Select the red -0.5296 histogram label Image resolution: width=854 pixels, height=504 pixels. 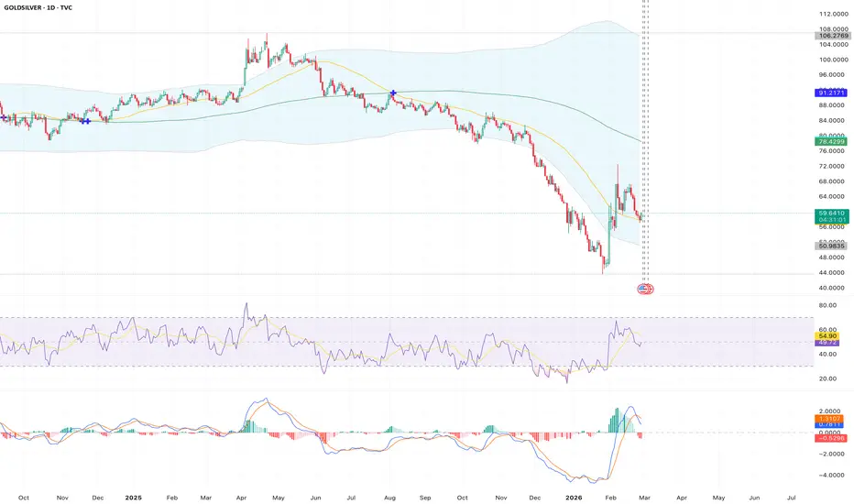coord(830,438)
